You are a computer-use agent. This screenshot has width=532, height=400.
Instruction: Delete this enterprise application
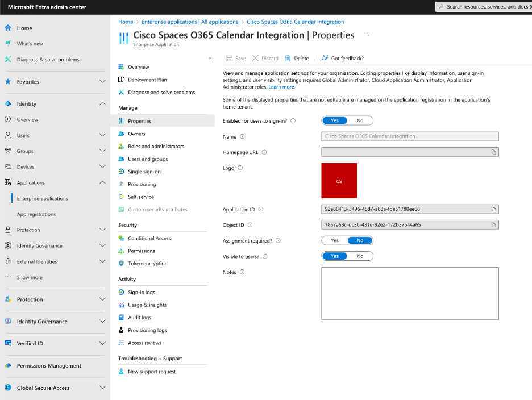click(x=296, y=57)
